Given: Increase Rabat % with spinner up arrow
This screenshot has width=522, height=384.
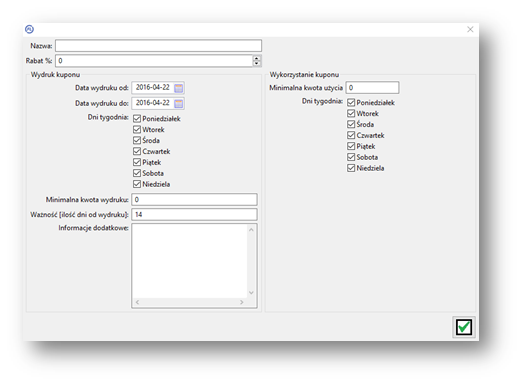Looking at the screenshot, I should coord(256,58).
